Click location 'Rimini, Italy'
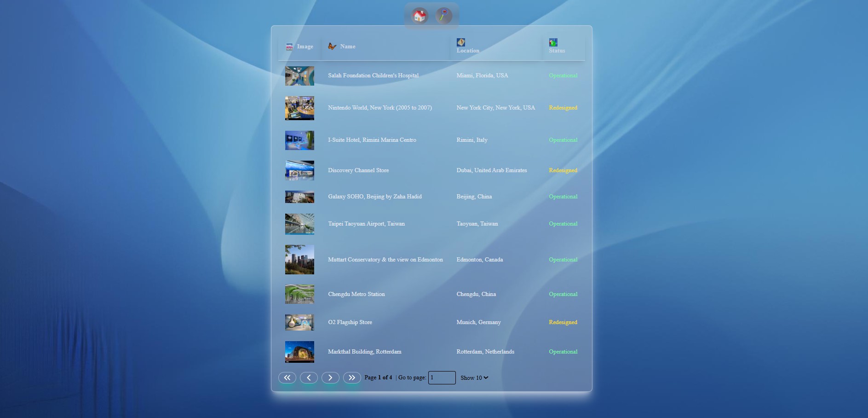Viewport: 868px width, 418px height. [x=471, y=140]
